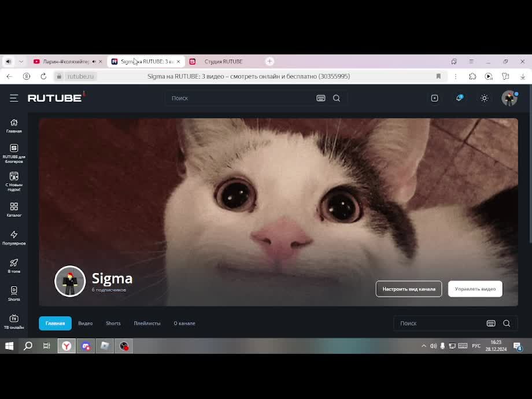
Task: Select the Видео channel tab
Action: 86,323
